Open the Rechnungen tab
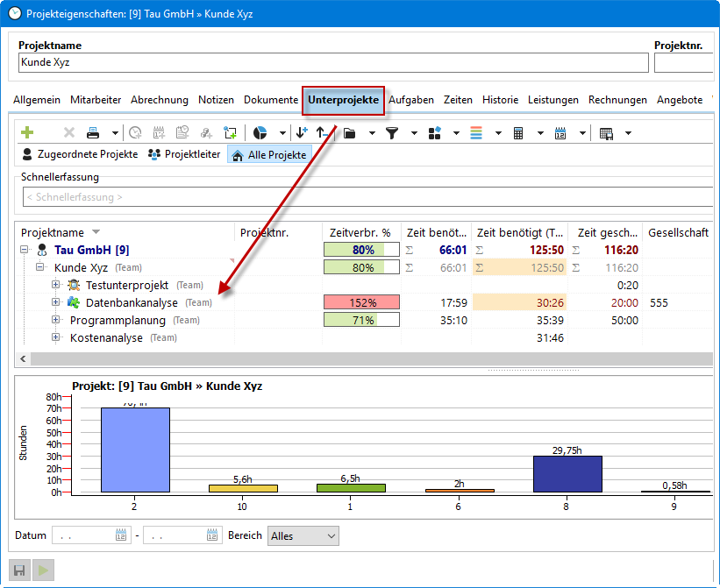This screenshot has height=588, width=720. (617, 100)
